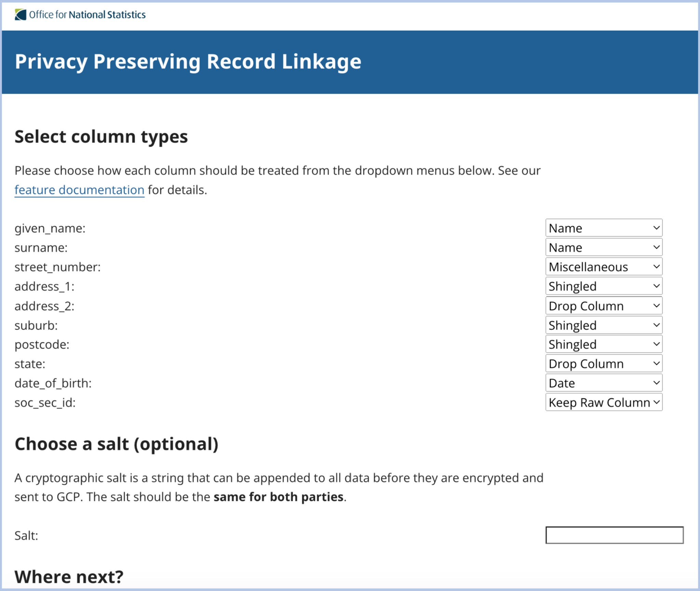Change street_number from Miscellaneous to another type
This screenshot has height=591, width=700.
click(x=604, y=267)
